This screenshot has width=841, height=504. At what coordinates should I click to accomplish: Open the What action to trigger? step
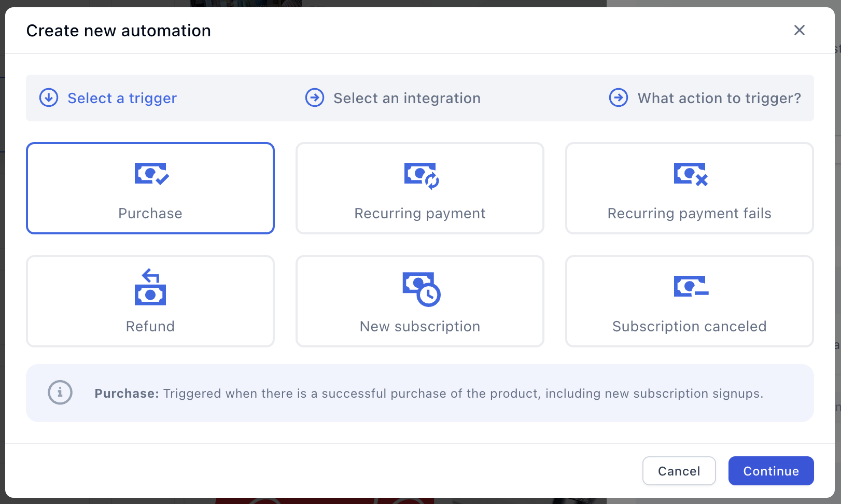coord(719,98)
